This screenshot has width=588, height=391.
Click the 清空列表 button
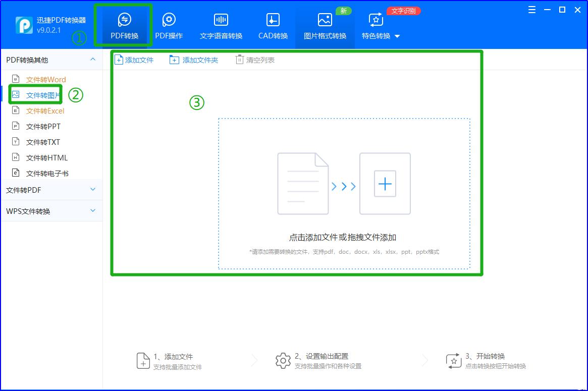[x=256, y=59]
